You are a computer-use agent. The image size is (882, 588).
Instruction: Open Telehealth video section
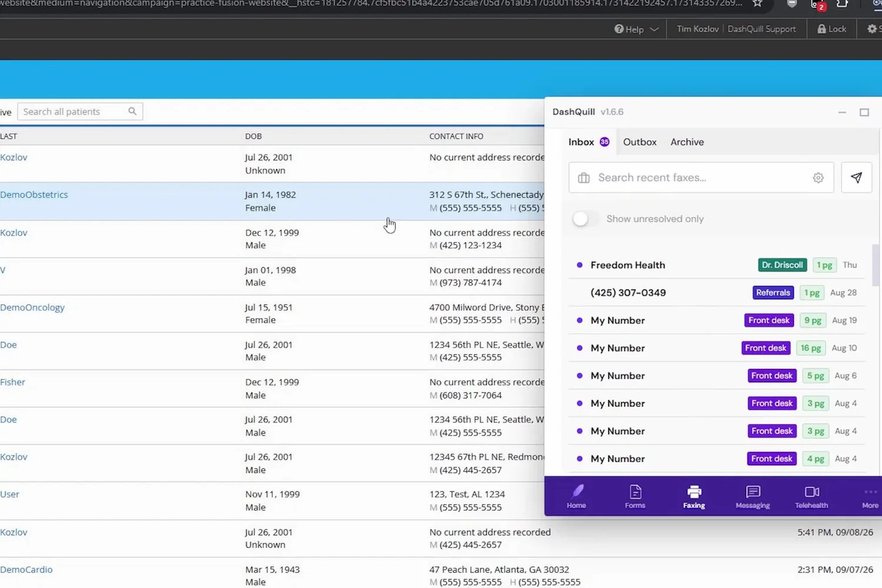(x=811, y=496)
